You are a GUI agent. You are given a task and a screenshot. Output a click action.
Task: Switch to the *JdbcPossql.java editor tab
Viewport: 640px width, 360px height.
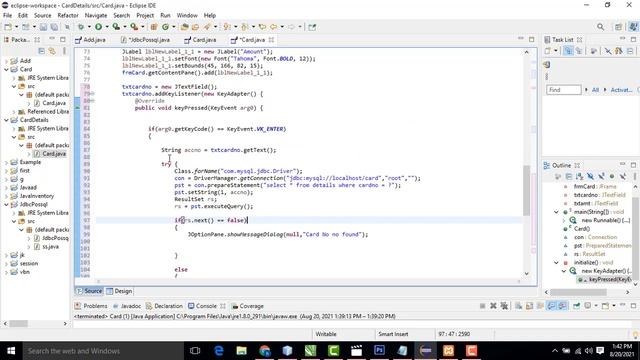(145, 40)
